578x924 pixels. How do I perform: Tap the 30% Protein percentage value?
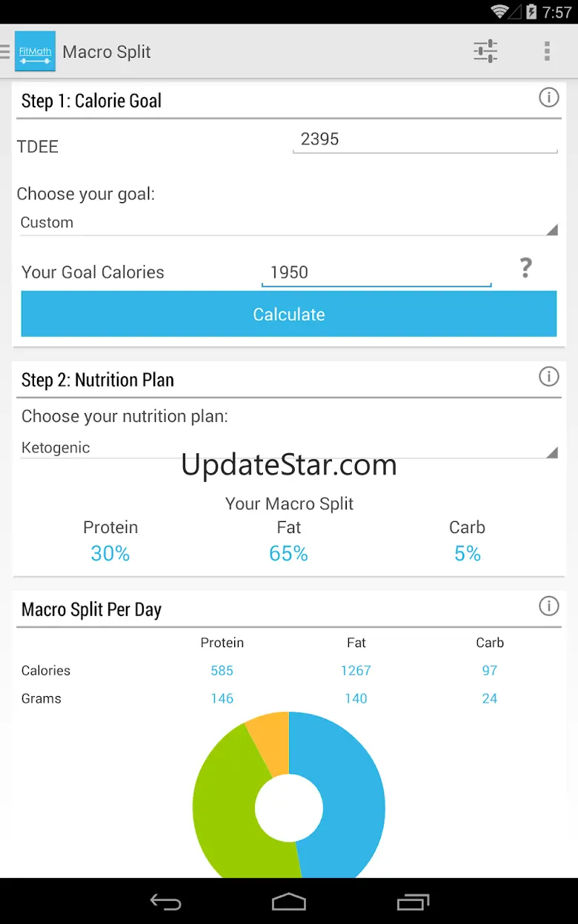pos(110,554)
